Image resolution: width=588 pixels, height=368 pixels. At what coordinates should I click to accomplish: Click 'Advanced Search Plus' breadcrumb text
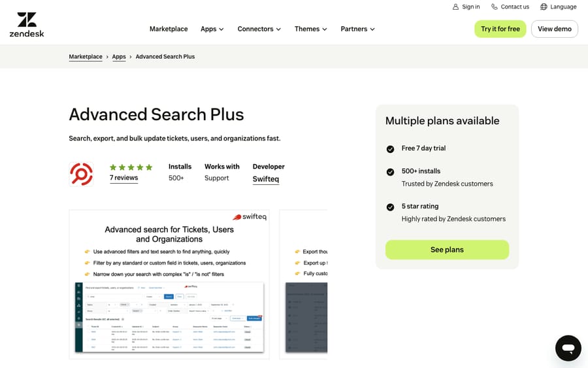coord(165,57)
